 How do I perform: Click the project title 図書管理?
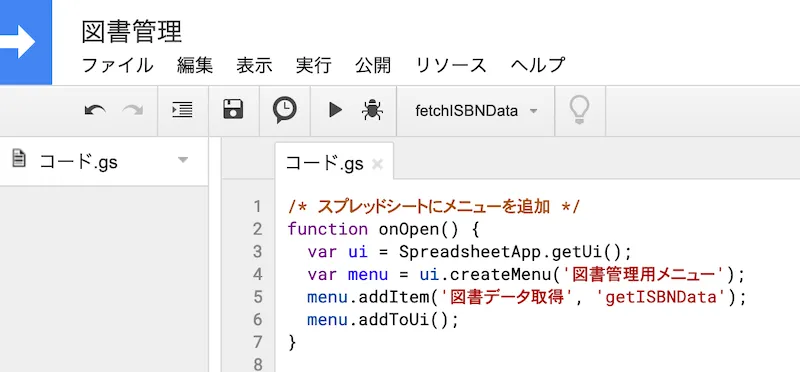click(132, 32)
